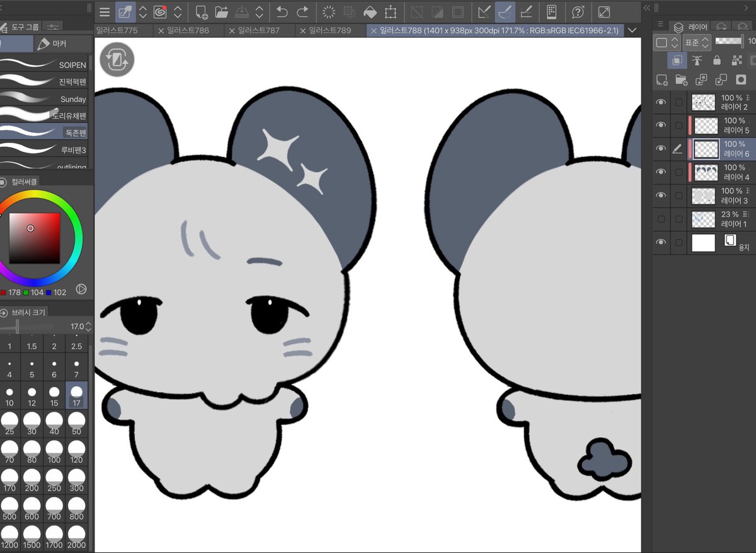This screenshot has width=756, height=553.
Task: Open the touch gesture settings phone icon
Action: [x=551, y=12]
